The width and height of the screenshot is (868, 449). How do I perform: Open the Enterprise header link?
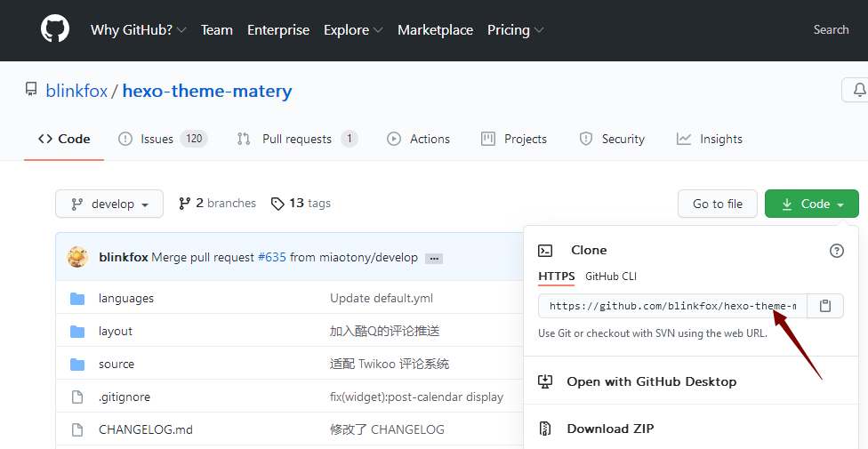tap(278, 30)
